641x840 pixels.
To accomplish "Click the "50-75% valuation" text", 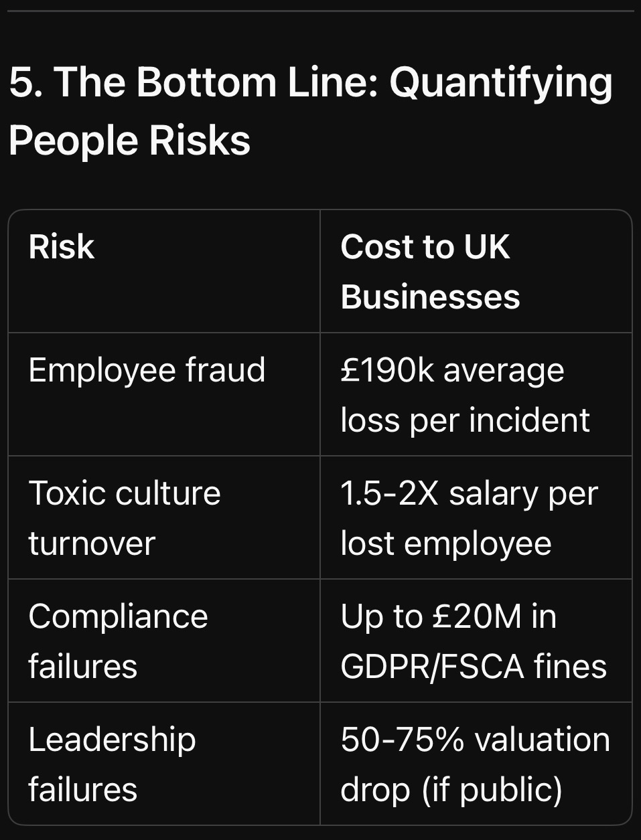I will [x=475, y=739].
